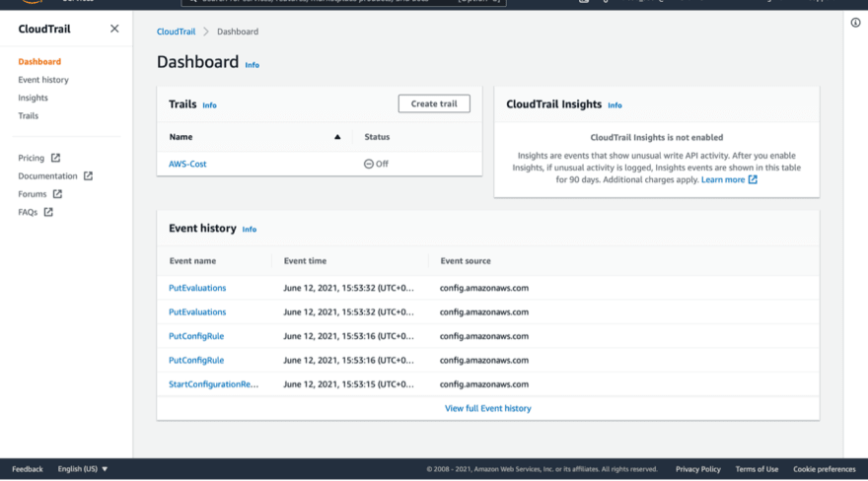
Task: Open the AWS-Cost trail
Action: [187, 164]
